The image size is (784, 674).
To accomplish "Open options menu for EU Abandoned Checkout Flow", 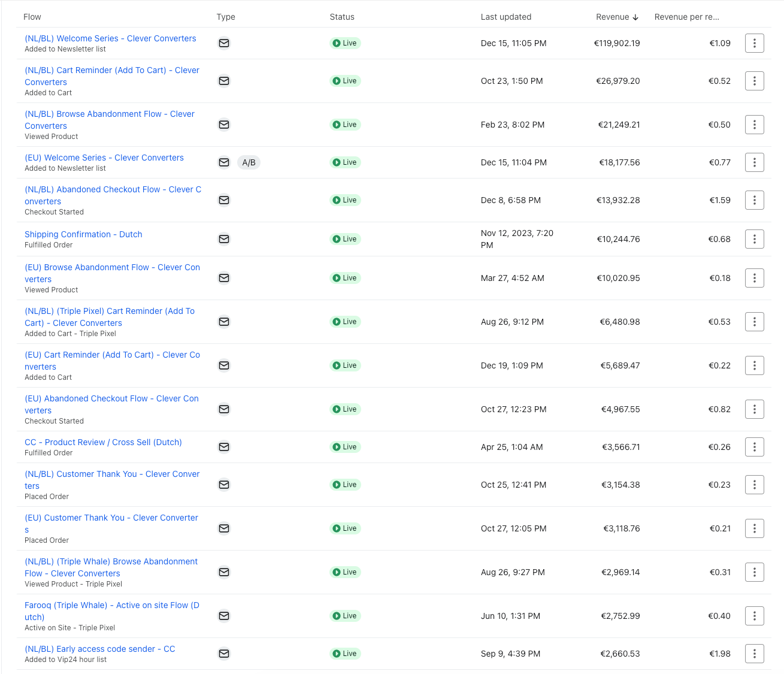I will [755, 409].
